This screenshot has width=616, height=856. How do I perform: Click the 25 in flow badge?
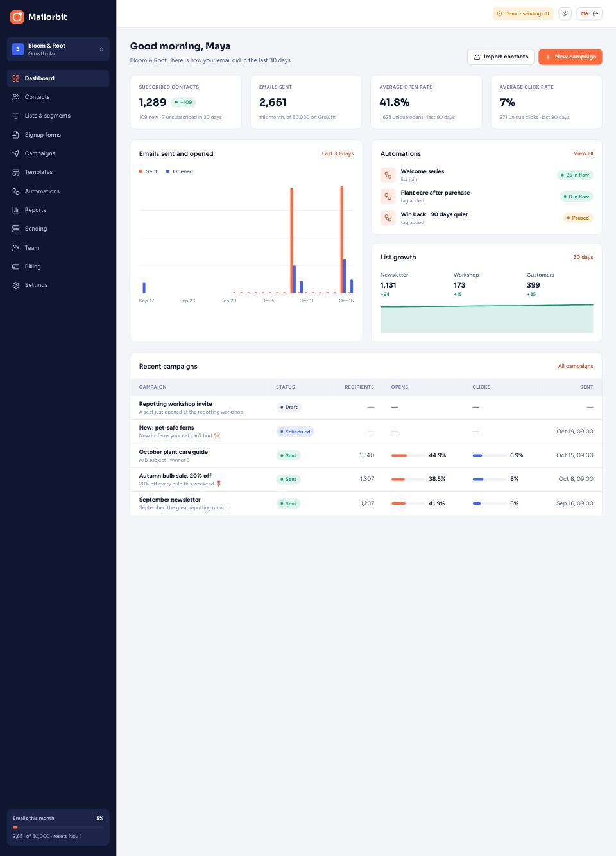[575, 175]
